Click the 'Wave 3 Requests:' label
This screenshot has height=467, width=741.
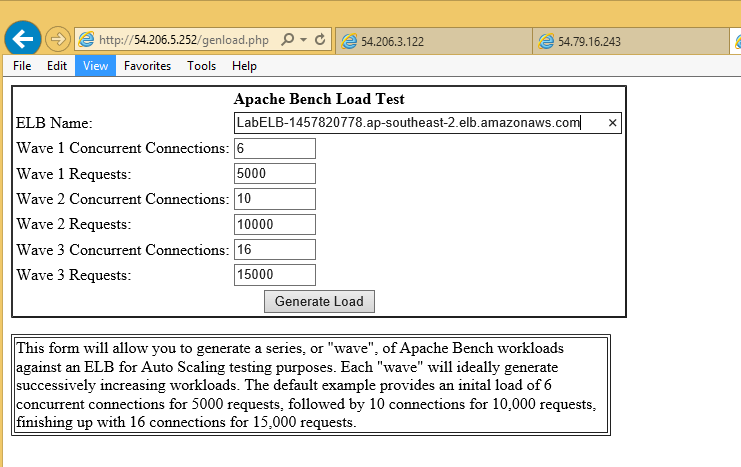(x=74, y=275)
